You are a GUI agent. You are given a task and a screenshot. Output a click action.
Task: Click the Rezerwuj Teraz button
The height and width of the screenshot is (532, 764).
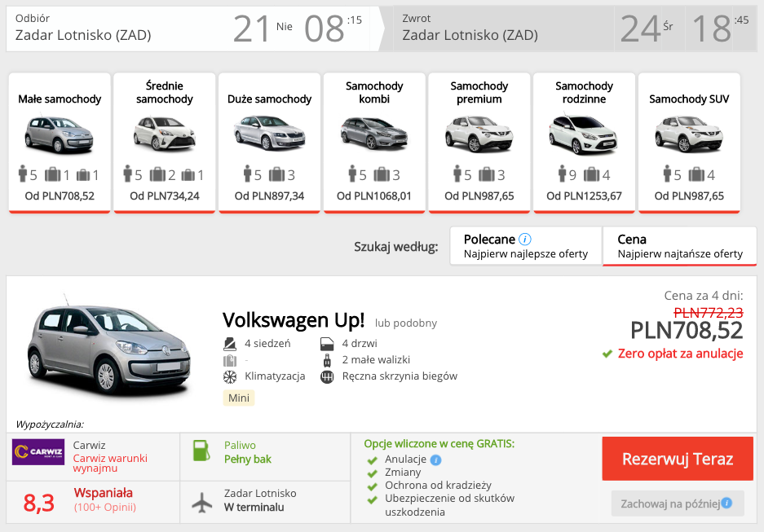[x=678, y=459]
